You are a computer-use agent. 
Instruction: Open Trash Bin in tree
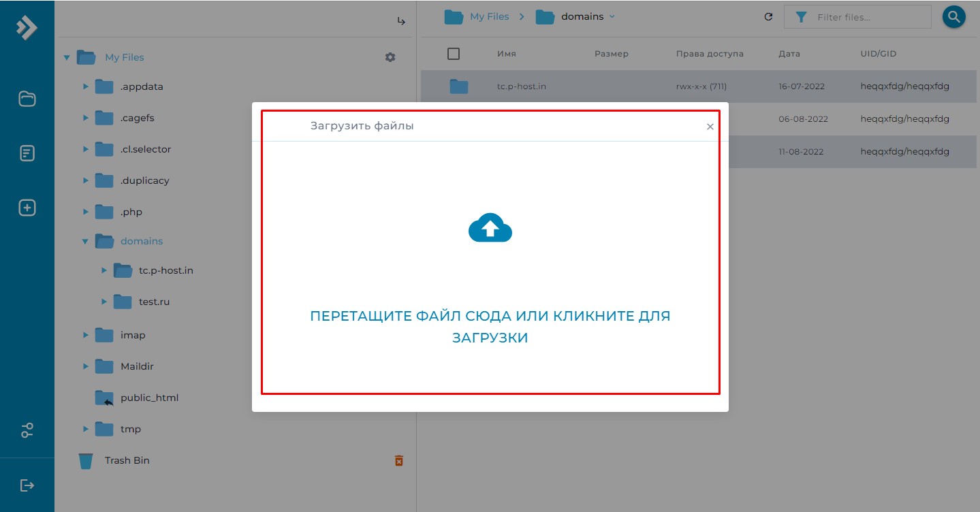[127, 460]
